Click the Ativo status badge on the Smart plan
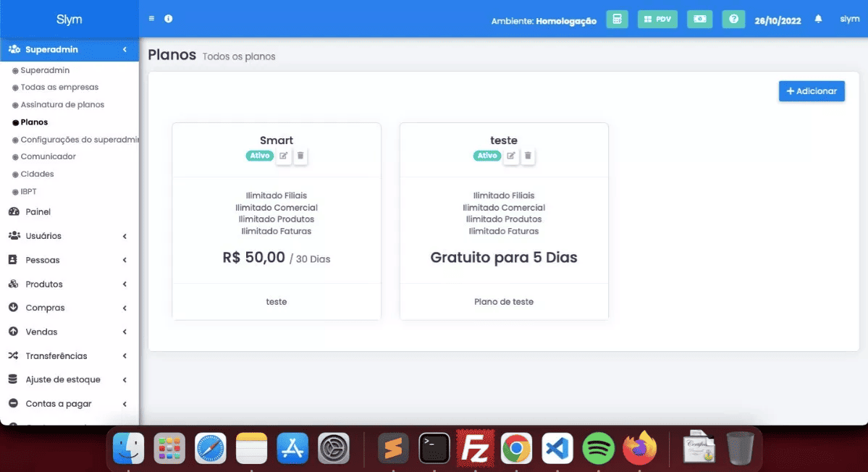Viewport: 868px width, 472px height. pyautogui.click(x=259, y=155)
